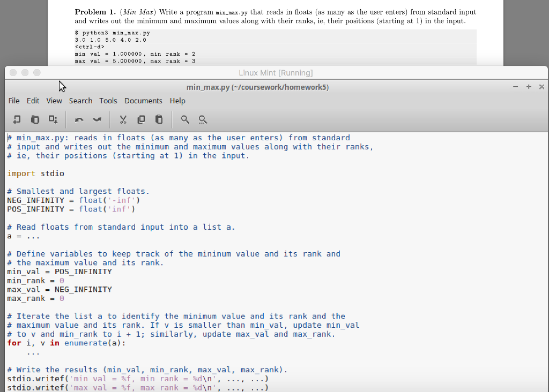The height and width of the screenshot is (392, 549).
Task: Click the 'a = ...' code line
Action: (24, 236)
